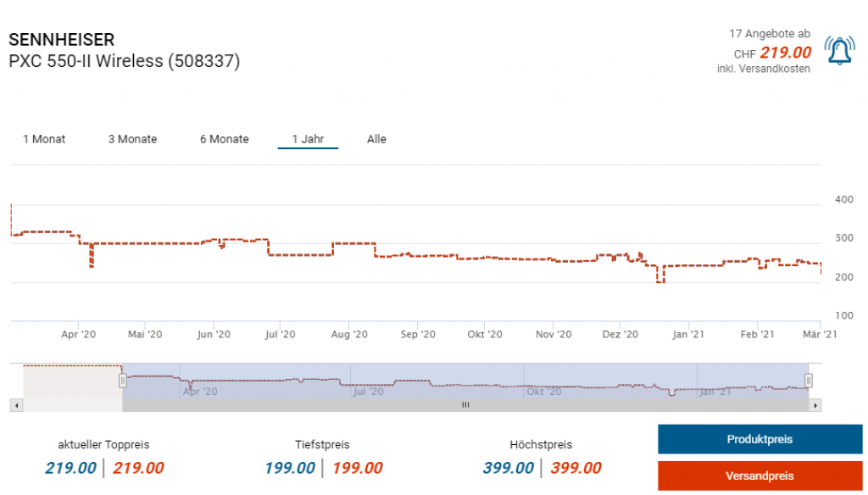The height and width of the screenshot is (495, 868).
Task: Click the right range handle in navigator
Action: coord(808,381)
